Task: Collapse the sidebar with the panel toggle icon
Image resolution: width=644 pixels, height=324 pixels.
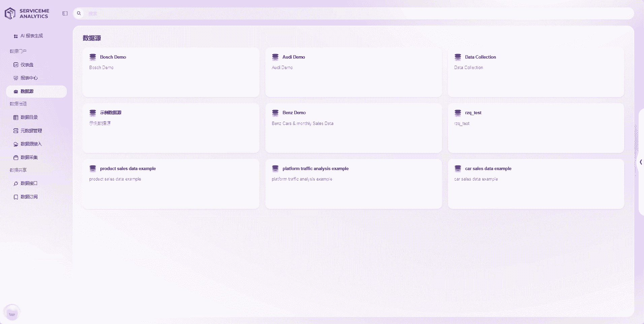Action: [x=65, y=13]
